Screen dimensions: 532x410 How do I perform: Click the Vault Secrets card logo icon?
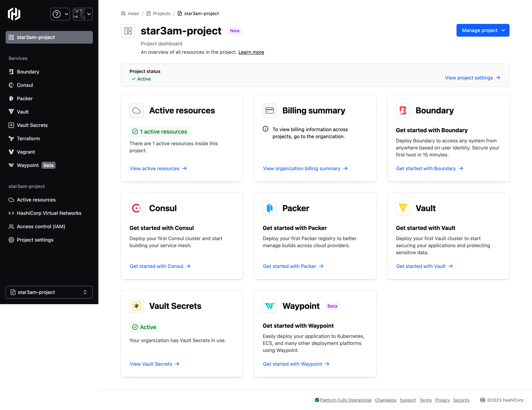tap(136, 306)
